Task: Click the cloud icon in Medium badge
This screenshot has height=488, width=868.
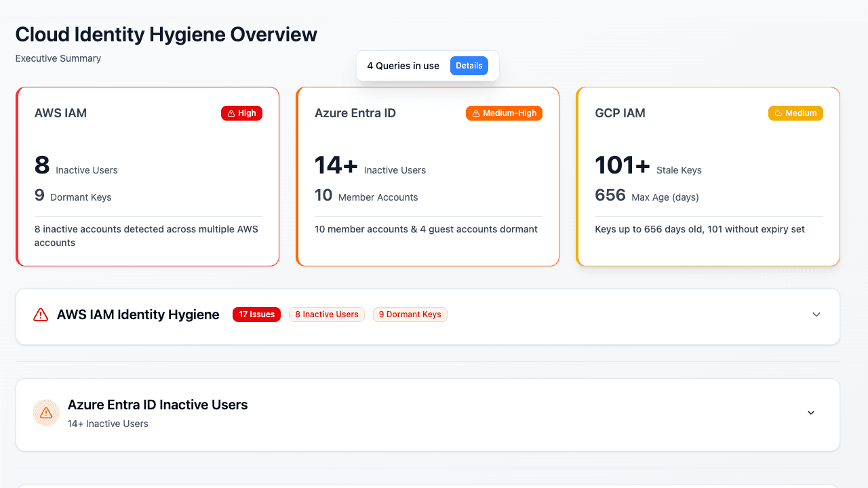Action: click(x=778, y=113)
